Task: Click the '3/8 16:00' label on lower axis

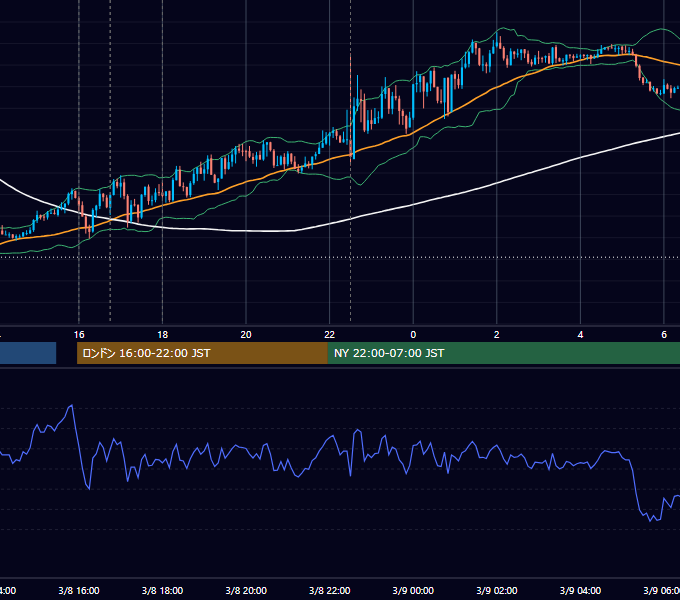Action: click(79, 590)
